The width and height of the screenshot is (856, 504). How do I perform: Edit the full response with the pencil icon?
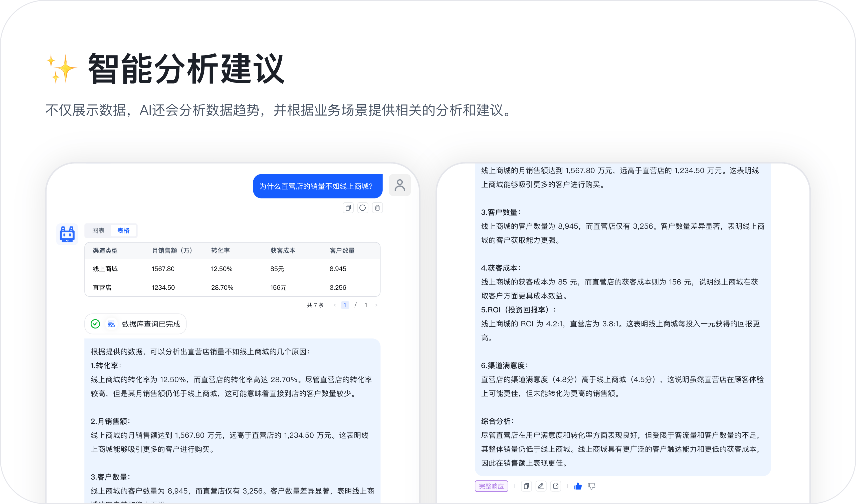tap(541, 486)
